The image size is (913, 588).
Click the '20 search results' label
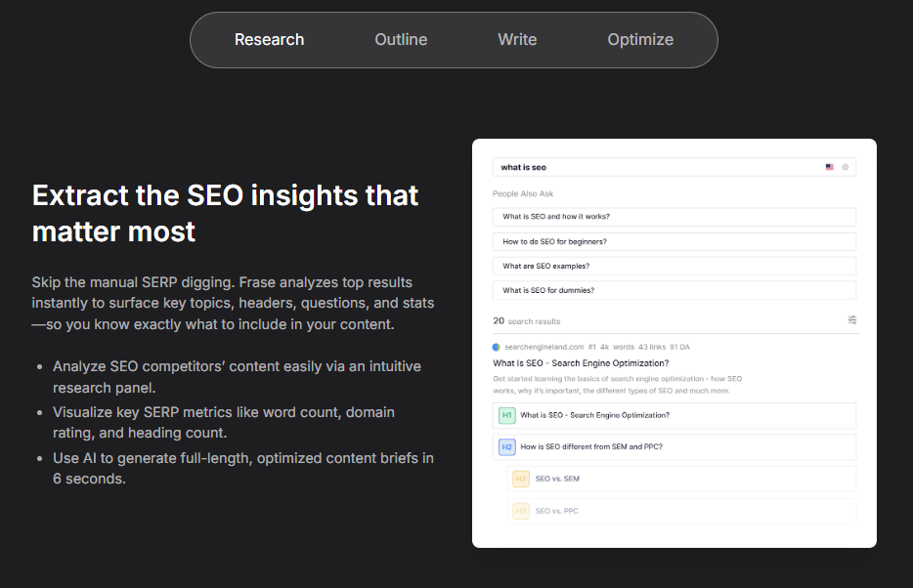tap(526, 321)
